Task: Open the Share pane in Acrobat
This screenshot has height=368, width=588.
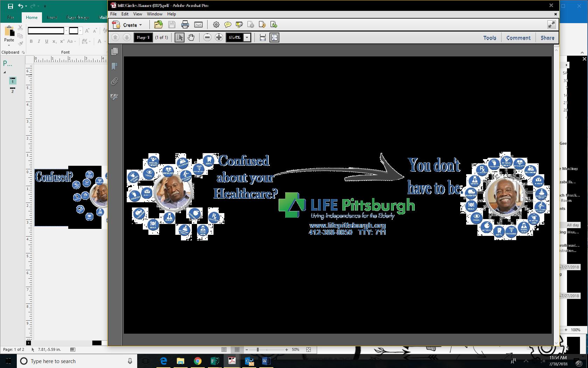Action: coord(547,38)
